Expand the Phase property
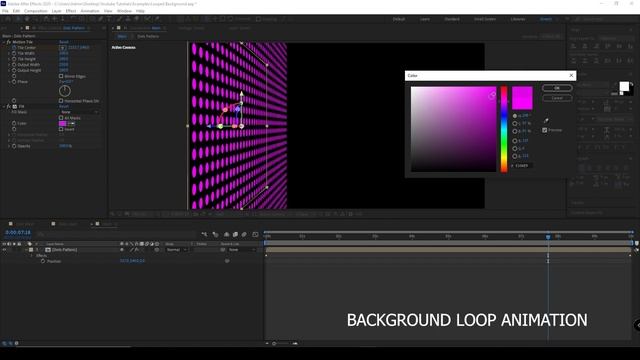Screen dimensions: 640x360 9,82
